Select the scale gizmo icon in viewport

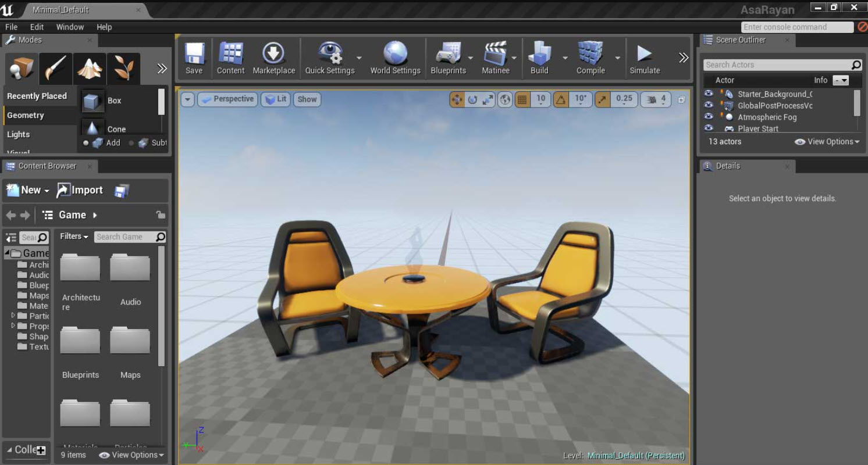(488, 99)
